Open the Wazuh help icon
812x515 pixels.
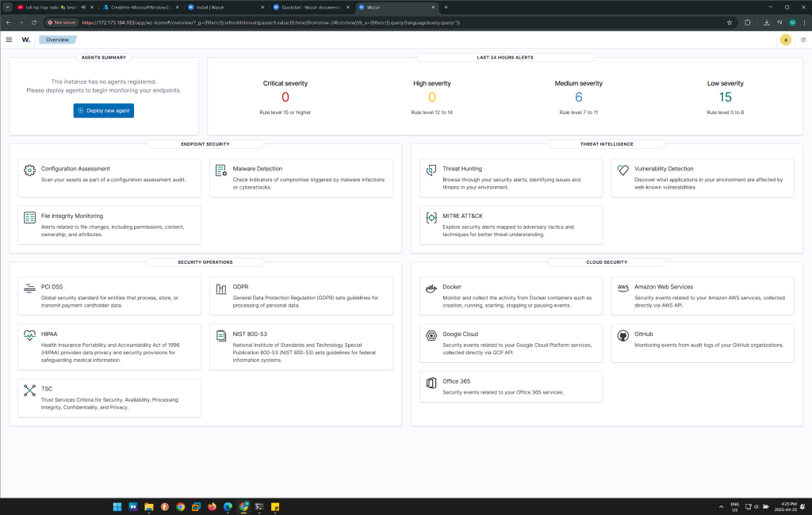click(x=803, y=40)
